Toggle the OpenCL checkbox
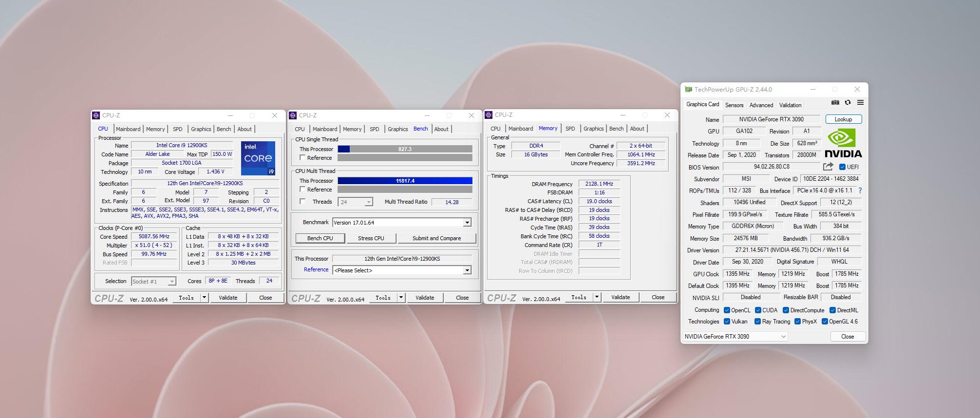The width and height of the screenshot is (980, 418). click(727, 310)
